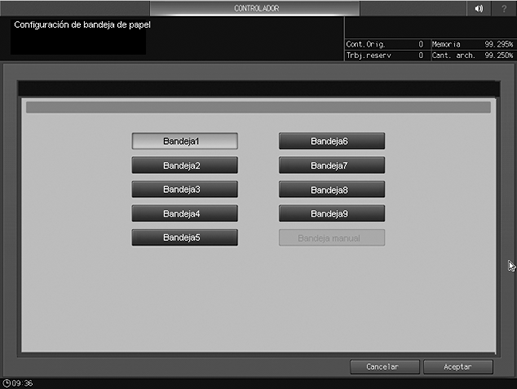Image resolution: width=517 pixels, height=389 pixels.
Task: Select Bandeja4 tray
Action: [185, 213]
